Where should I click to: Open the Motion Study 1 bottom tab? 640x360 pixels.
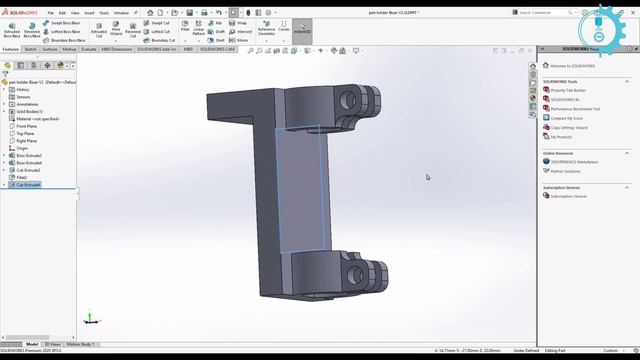tap(80, 344)
